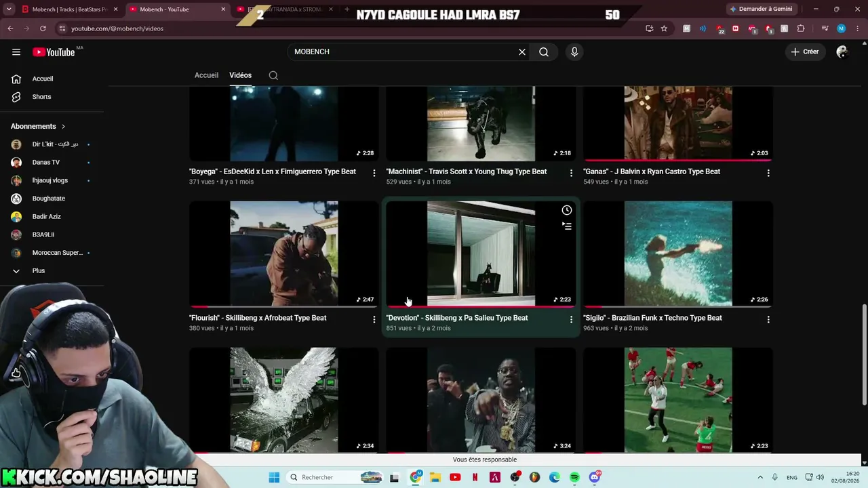Screen dimensions: 868x488
Task: Switch to the Mobench - YouTube browser tab
Action: [177, 9]
